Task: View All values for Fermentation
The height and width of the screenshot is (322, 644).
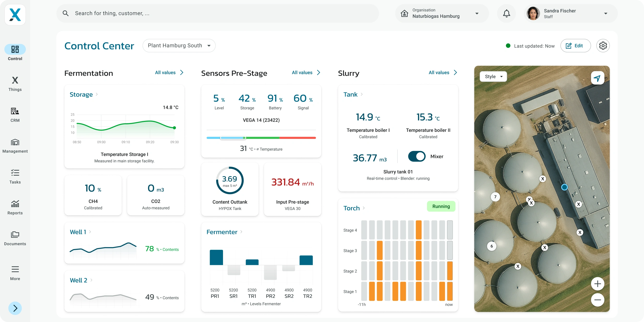Action: point(169,72)
